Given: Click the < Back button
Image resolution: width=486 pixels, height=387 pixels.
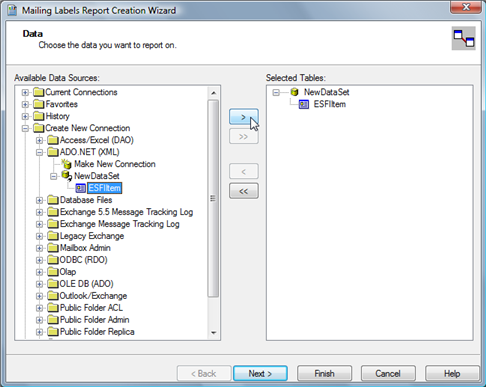Looking at the screenshot, I should pos(204,373).
